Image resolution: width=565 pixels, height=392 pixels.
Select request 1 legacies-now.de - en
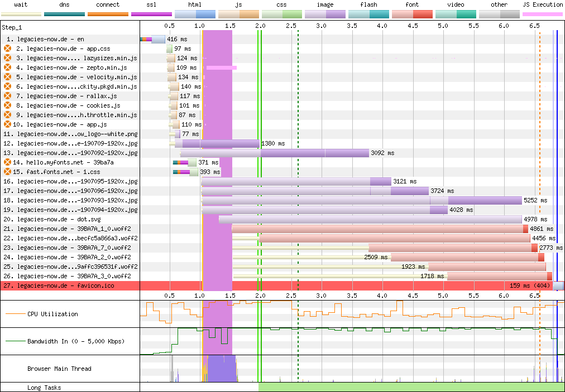click(x=45, y=39)
